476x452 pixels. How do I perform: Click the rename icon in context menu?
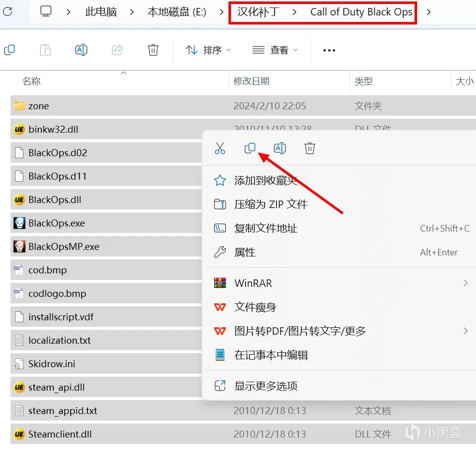coord(279,148)
